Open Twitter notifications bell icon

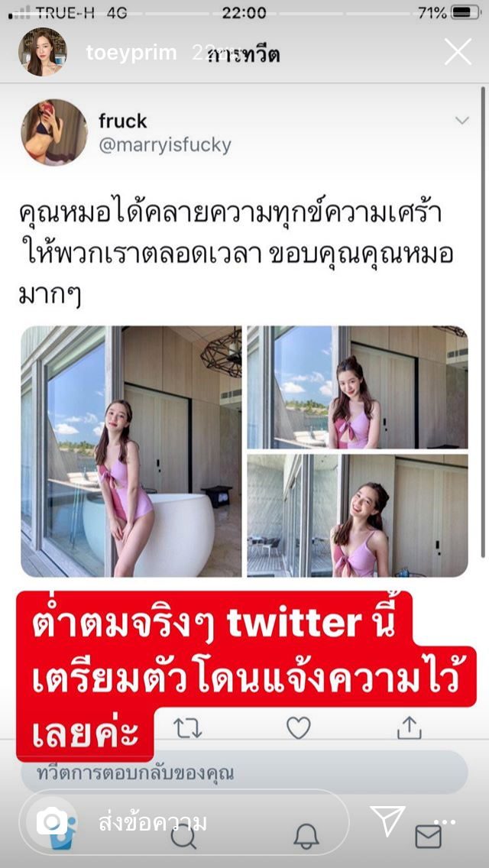click(306, 836)
